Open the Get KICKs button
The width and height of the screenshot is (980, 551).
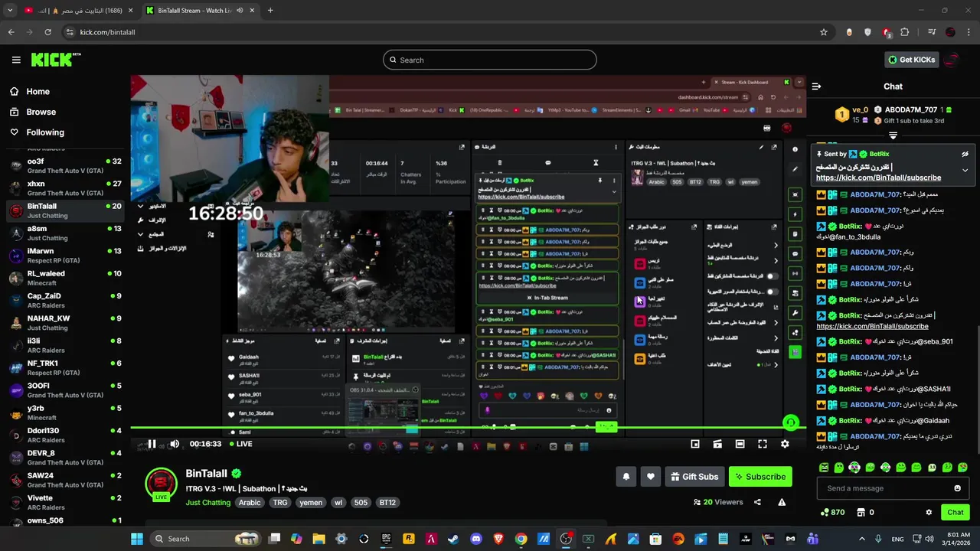(911, 60)
